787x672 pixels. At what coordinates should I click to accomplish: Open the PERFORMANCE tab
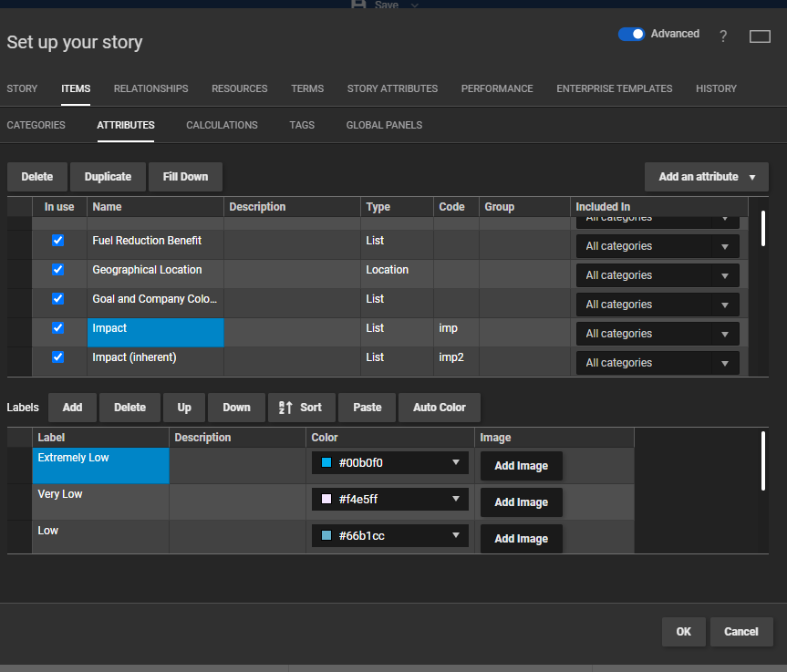click(497, 88)
